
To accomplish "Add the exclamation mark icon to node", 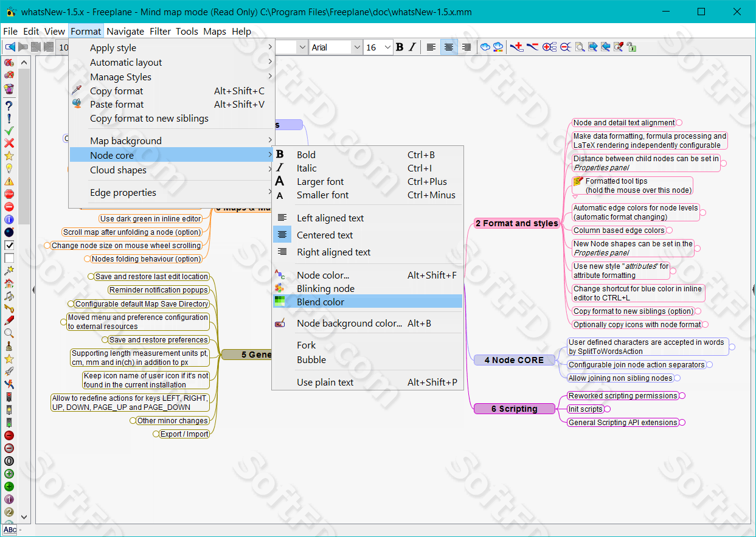I will coord(9,118).
